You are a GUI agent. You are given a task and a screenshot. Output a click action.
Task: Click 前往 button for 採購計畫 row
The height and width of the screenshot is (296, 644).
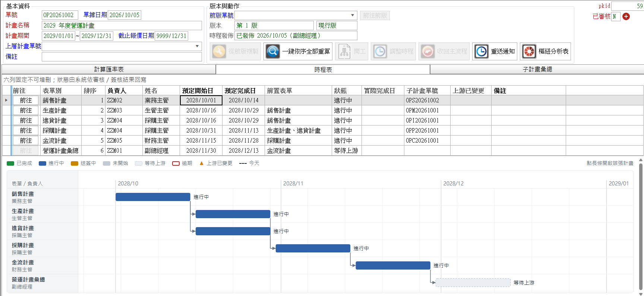pyautogui.click(x=26, y=131)
